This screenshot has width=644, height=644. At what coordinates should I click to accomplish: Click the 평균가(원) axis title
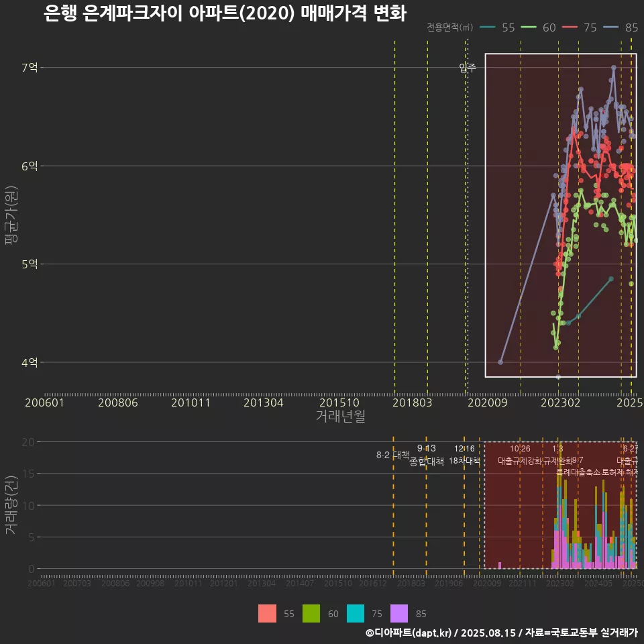(x=11, y=215)
